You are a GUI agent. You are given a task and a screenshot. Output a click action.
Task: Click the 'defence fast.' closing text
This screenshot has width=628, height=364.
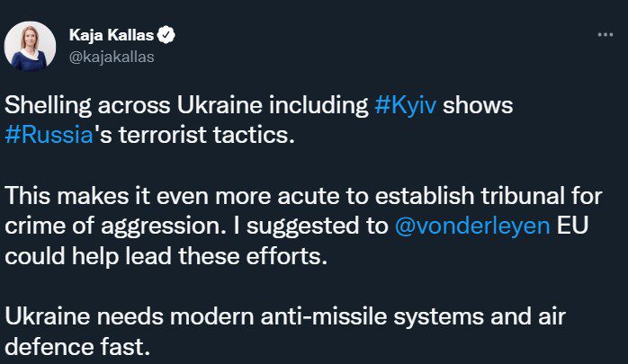point(77,346)
